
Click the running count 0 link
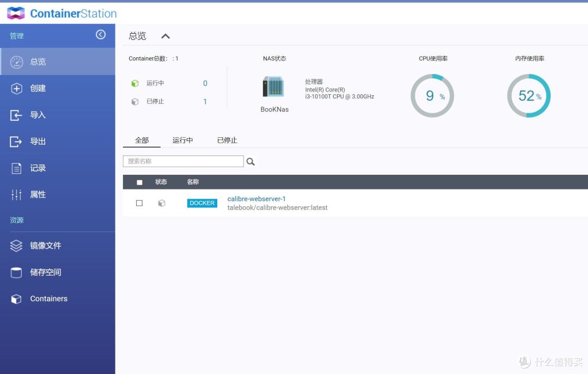pos(205,83)
